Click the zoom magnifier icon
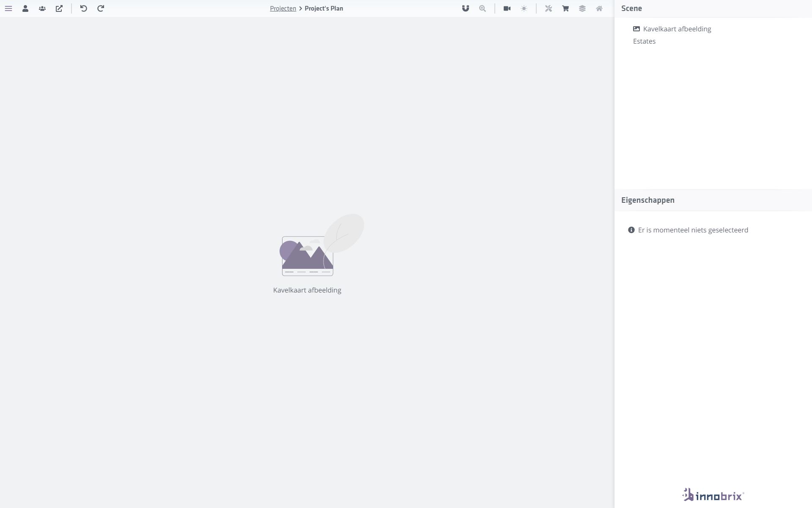Screen dimensions: 812x508 tap(483, 8)
